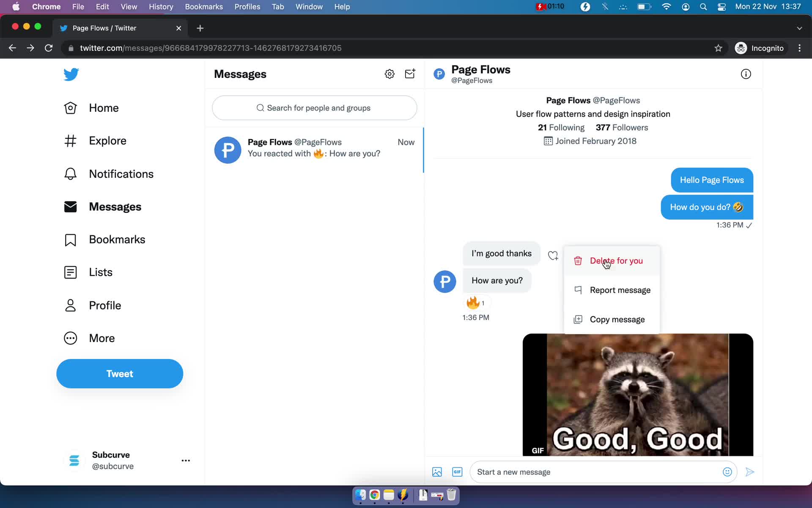Viewport: 812px width, 508px height.
Task: Close the Page Flows / Twitter tab
Action: tap(178, 28)
